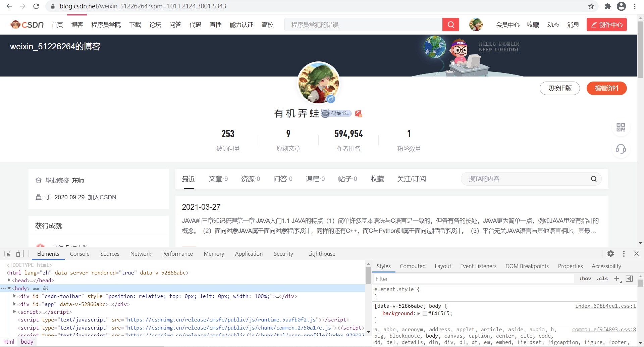This screenshot has width=644, height=347.
Task: Click the 切换旧版 button
Action: [x=559, y=88]
